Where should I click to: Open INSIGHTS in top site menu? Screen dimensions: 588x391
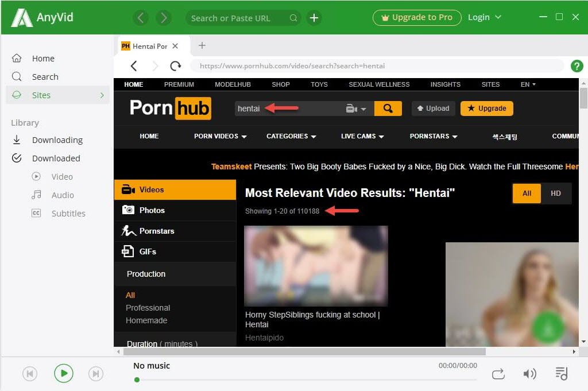point(446,84)
